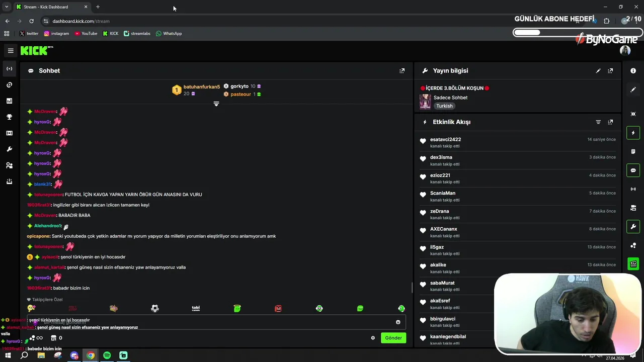Open the download icon in left sidebar
Viewport: 644px width, 362px height.
(x=9, y=182)
